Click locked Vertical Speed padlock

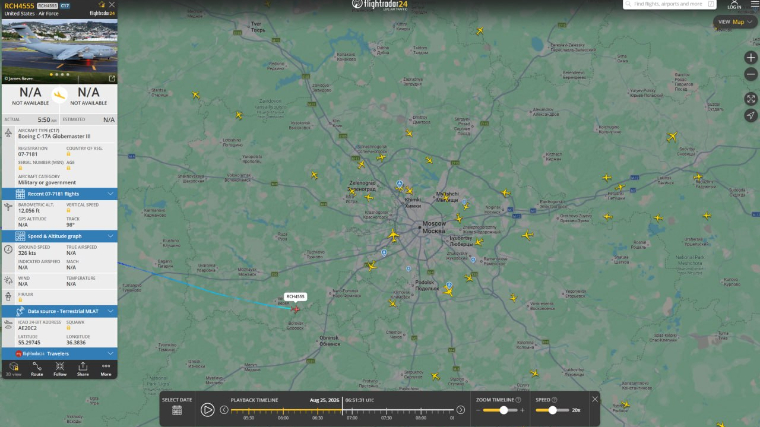pyautogui.click(x=68, y=211)
